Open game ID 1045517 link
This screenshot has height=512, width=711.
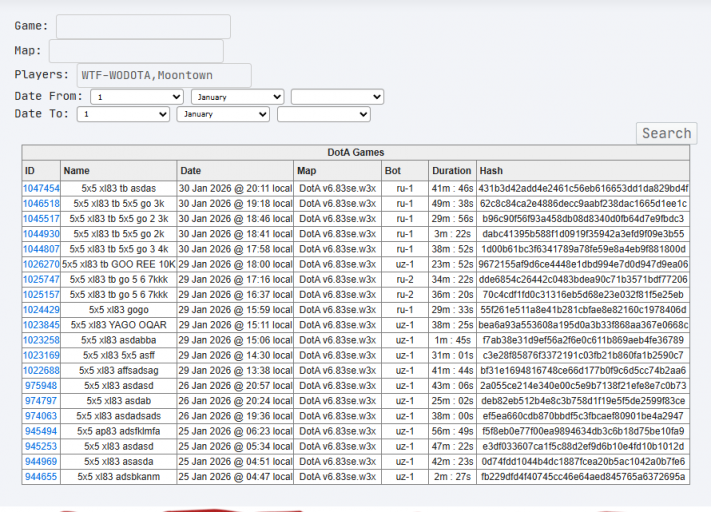click(x=41, y=219)
